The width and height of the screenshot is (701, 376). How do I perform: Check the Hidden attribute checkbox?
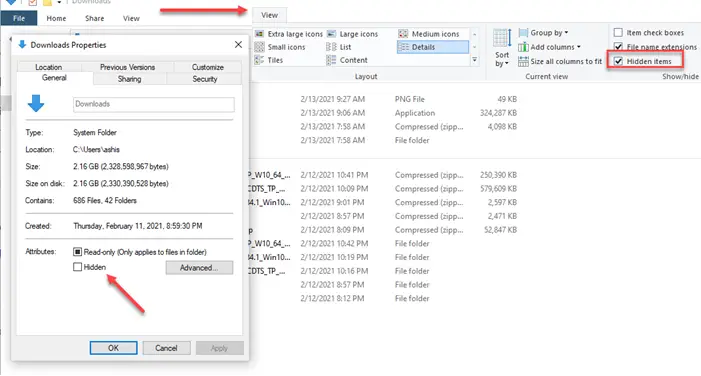click(77, 267)
